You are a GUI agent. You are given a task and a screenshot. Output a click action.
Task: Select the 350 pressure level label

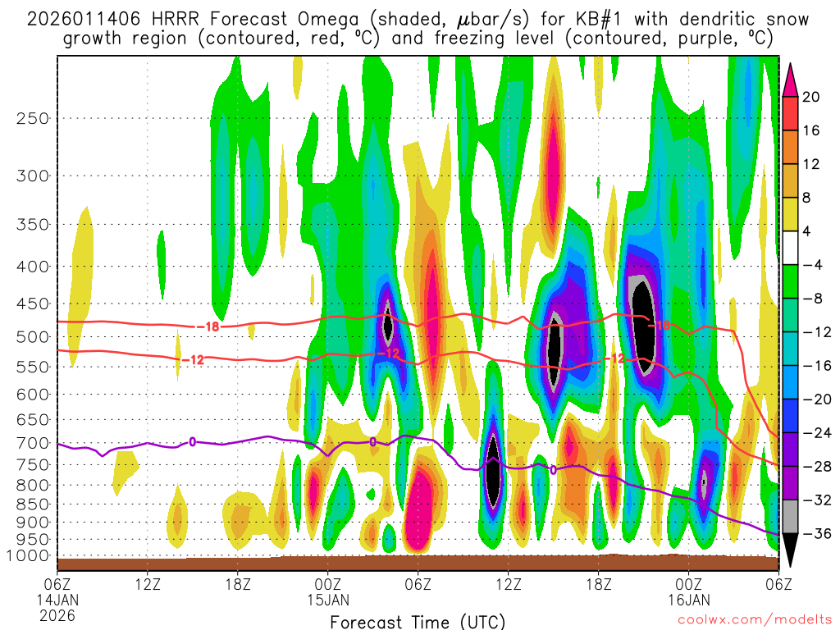[33, 225]
